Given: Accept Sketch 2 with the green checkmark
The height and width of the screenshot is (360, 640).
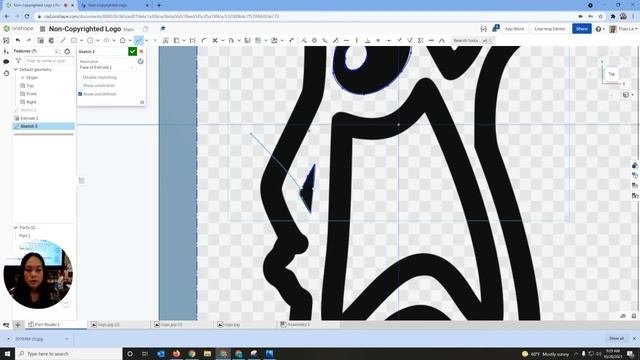Looking at the screenshot, I should tap(132, 51).
